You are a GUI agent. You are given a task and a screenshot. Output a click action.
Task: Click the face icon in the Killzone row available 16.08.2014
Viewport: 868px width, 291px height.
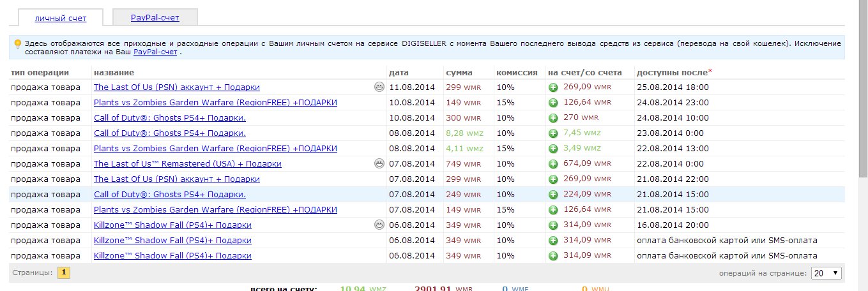(379, 225)
